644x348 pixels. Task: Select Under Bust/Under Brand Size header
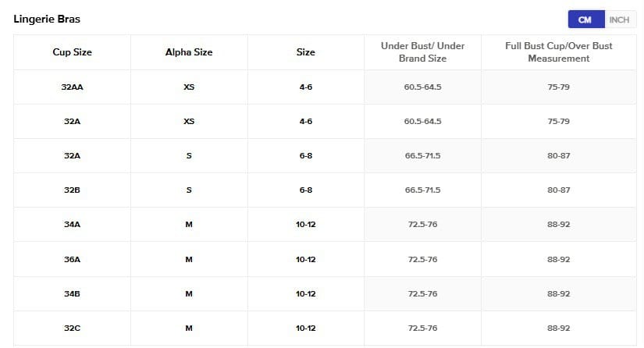(422, 52)
